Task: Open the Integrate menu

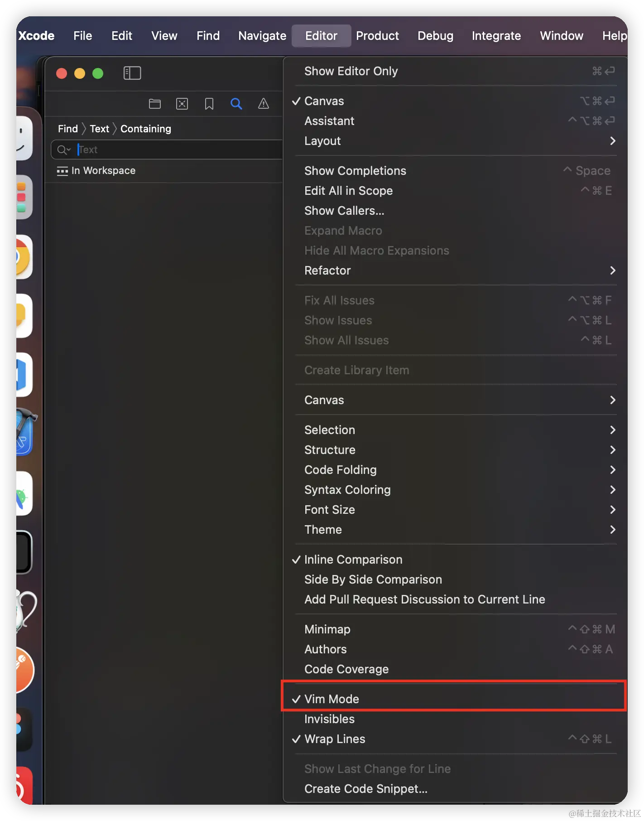Action: click(496, 36)
